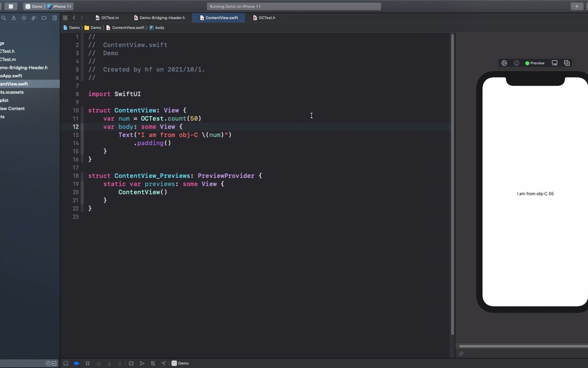Click 'I am from obj-C 55' preview text
The height and width of the screenshot is (368, 588).
pos(535,194)
